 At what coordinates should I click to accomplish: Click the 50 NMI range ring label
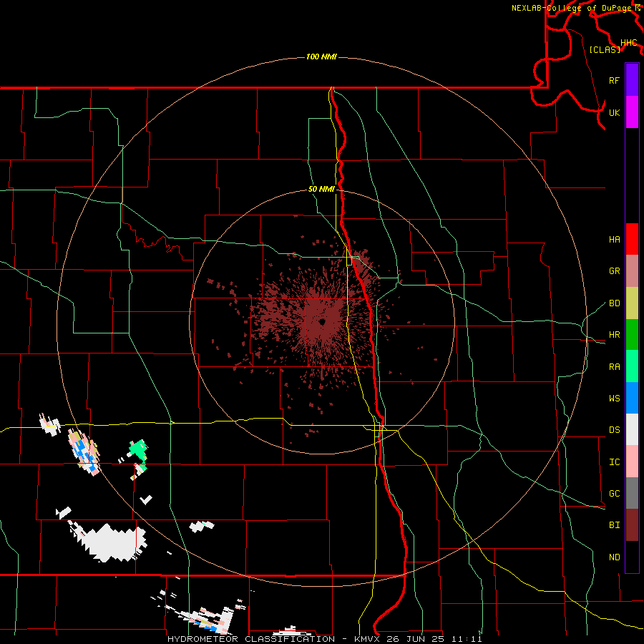(321, 189)
